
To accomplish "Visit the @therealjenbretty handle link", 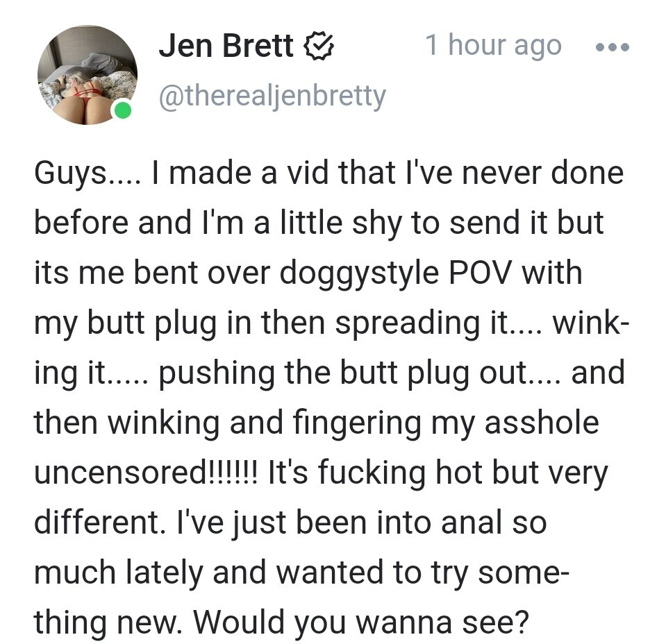I will pyautogui.click(x=272, y=96).
